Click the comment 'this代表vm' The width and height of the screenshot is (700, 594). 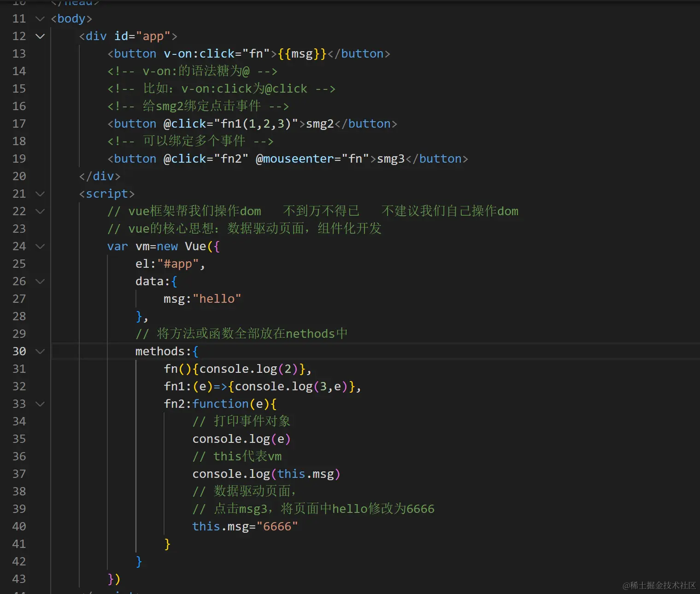pos(237,457)
